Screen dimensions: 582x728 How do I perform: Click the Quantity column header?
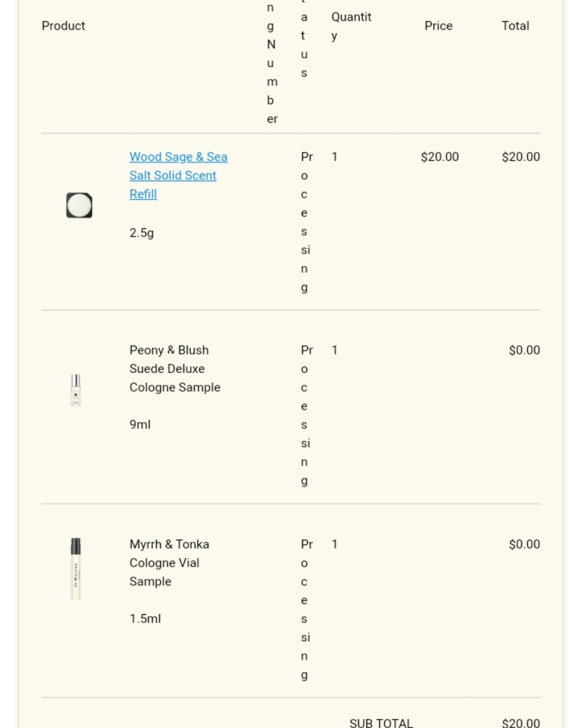(x=351, y=26)
